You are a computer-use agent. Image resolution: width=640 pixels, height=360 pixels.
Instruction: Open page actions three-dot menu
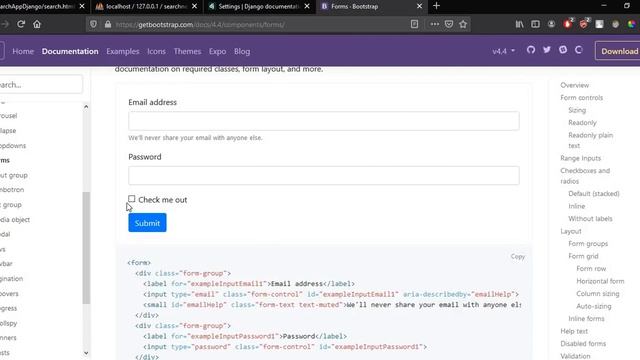pyautogui.click(x=435, y=24)
